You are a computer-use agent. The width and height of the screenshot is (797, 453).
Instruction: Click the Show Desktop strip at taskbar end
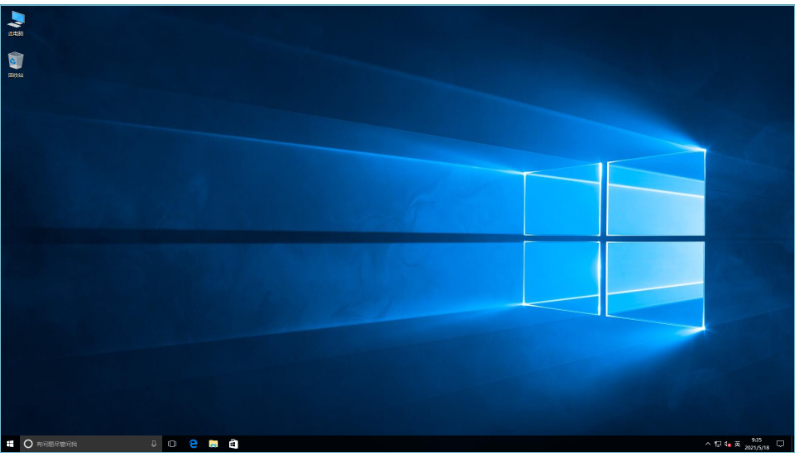tap(795, 443)
